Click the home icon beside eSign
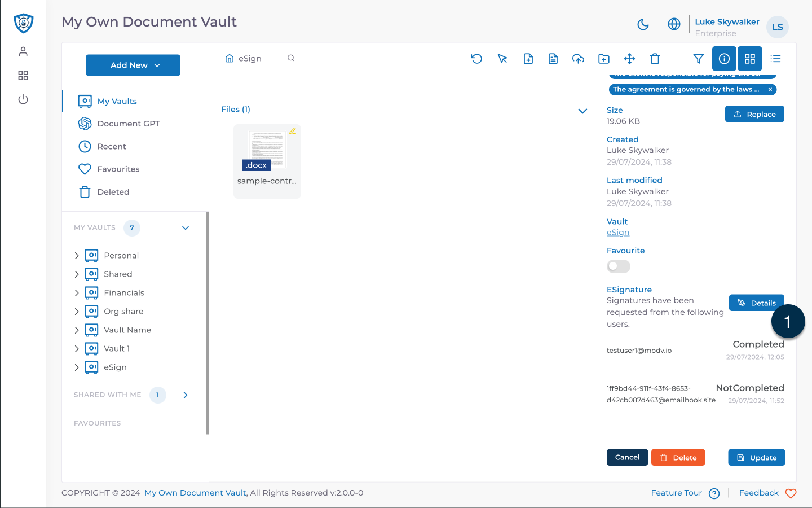812x508 pixels. [x=230, y=58]
